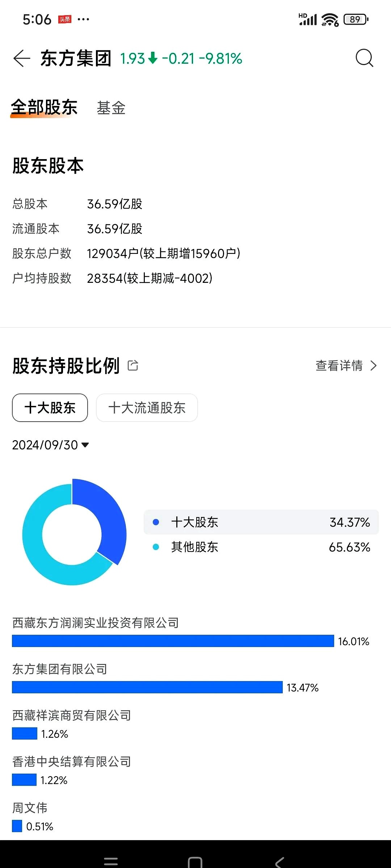Select the 十大股东 filter
Screen dimensions: 391x868
coord(50,408)
